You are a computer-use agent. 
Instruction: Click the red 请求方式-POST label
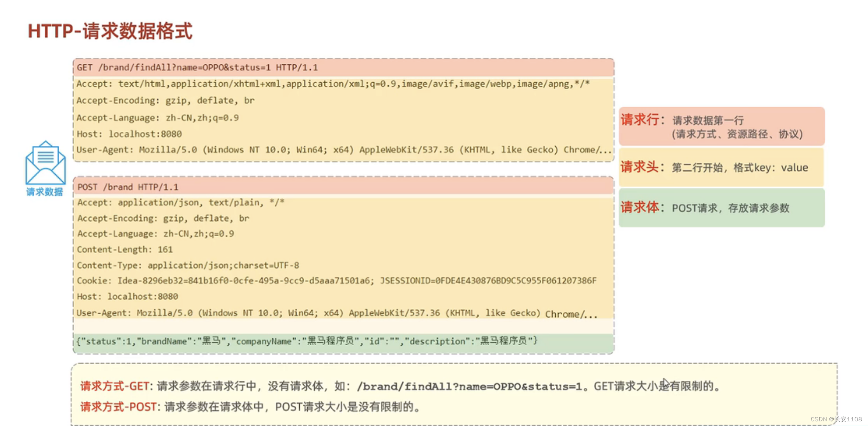point(118,407)
